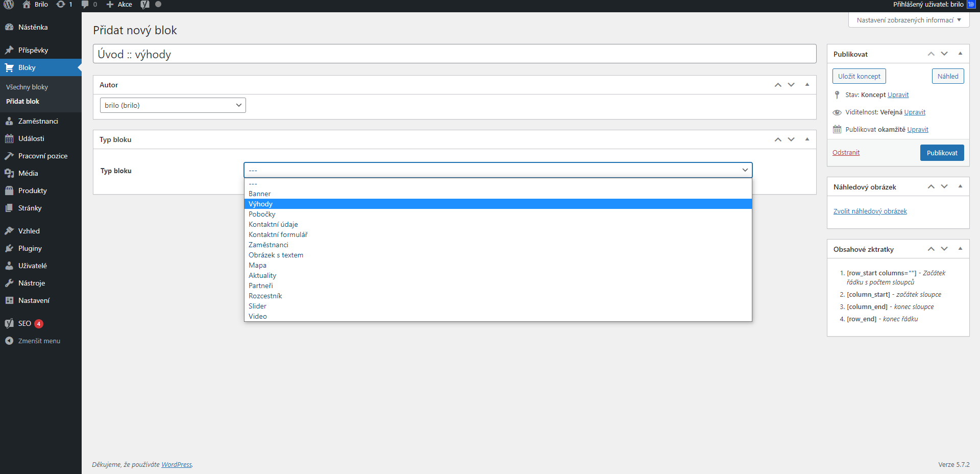980x474 pixels.
Task: Click the Publikovat button
Action: click(x=942, y=153)
